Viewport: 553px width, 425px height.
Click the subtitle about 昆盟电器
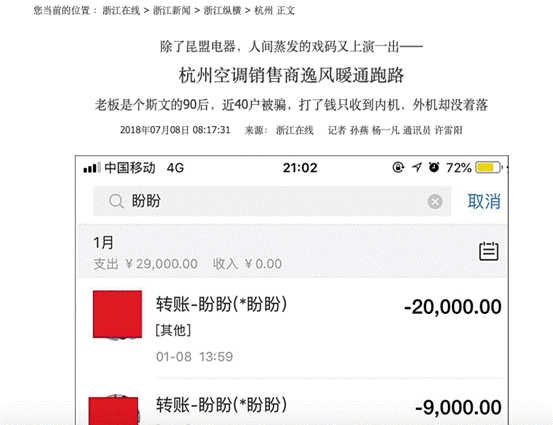coord(291,47)
